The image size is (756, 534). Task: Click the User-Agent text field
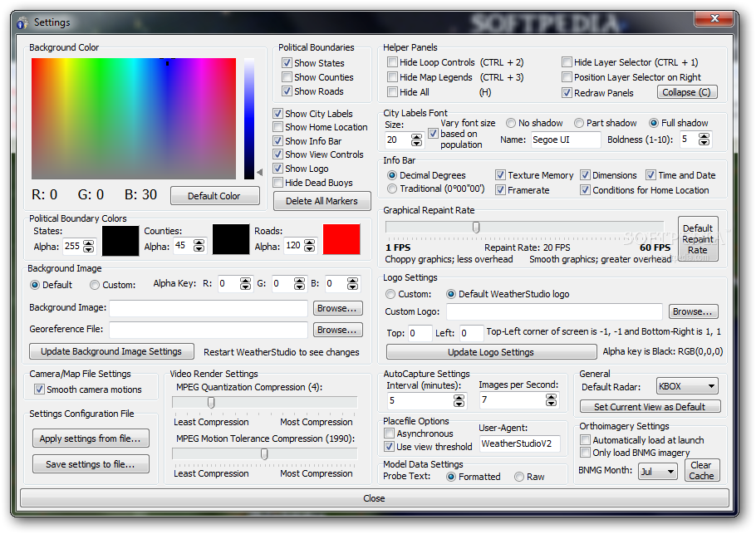coord(520,443)
